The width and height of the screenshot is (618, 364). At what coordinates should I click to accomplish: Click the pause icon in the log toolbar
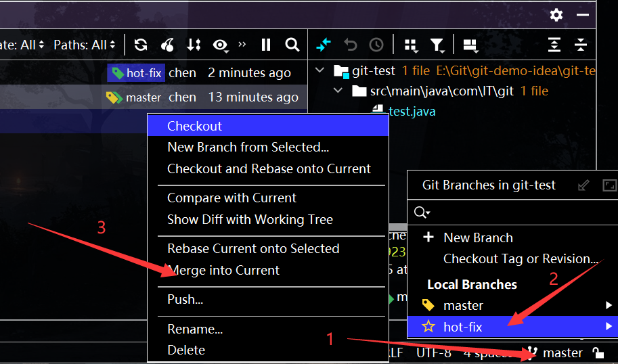coord(266,45)
